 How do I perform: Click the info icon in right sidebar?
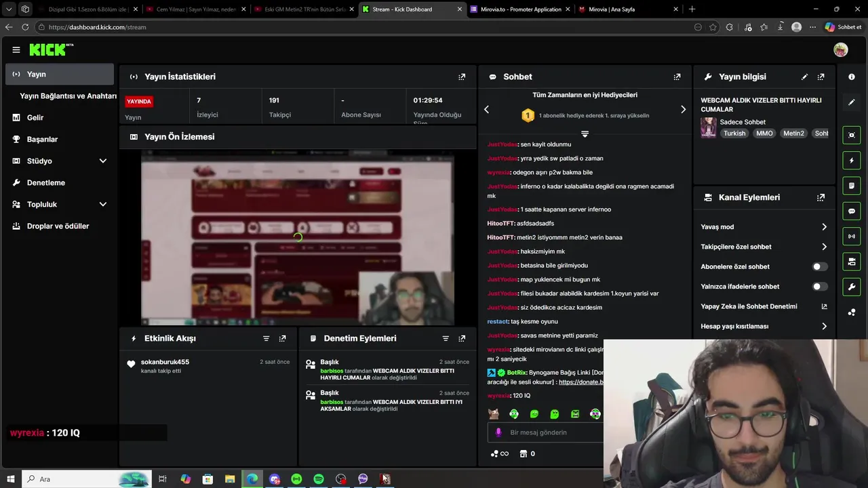point(852,77)
